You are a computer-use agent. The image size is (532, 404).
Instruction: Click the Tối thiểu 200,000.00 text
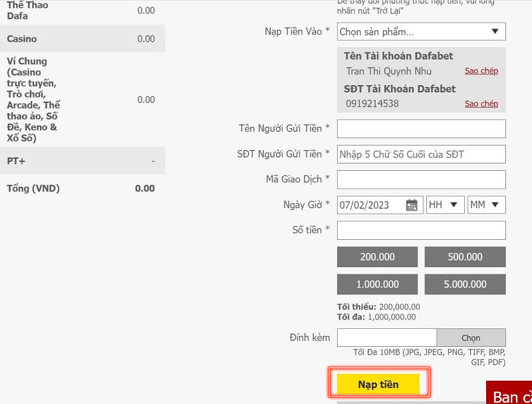[x=378, y=307]
